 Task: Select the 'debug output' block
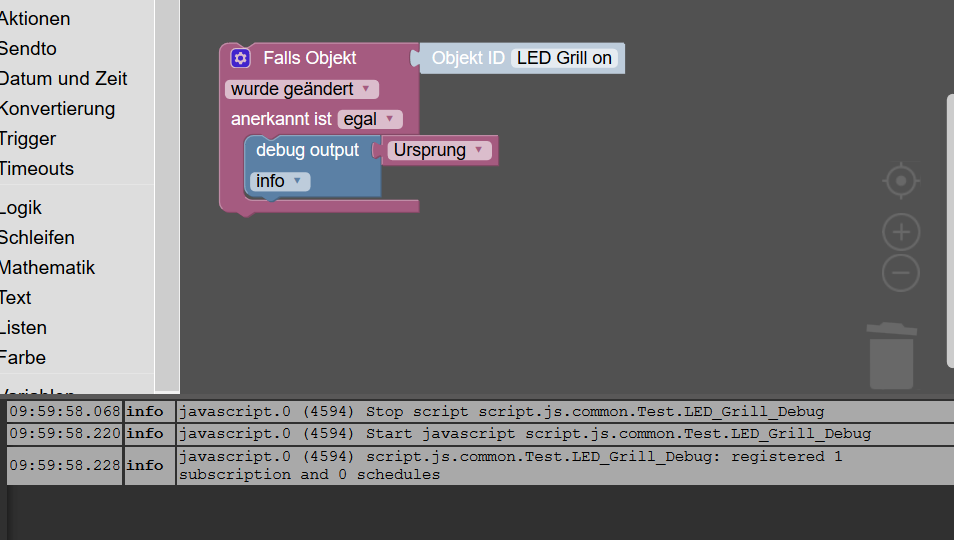point(307,150)
